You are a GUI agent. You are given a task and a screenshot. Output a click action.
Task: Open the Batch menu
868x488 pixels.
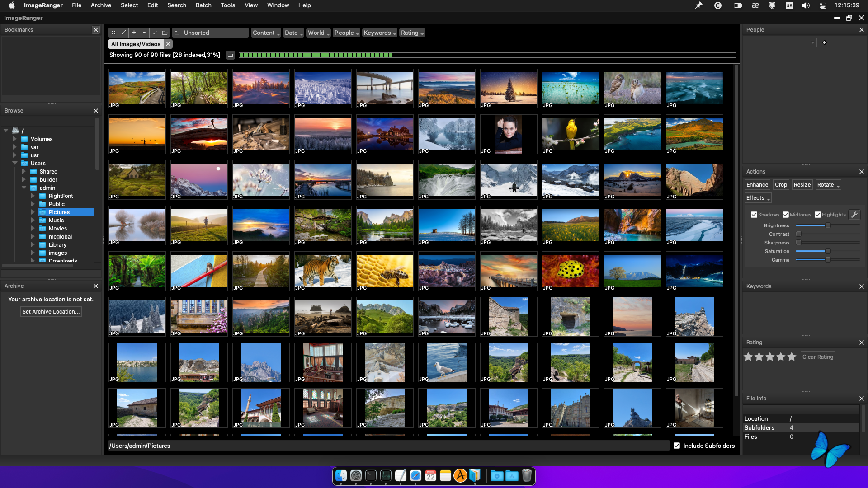(x=203, y=5)
